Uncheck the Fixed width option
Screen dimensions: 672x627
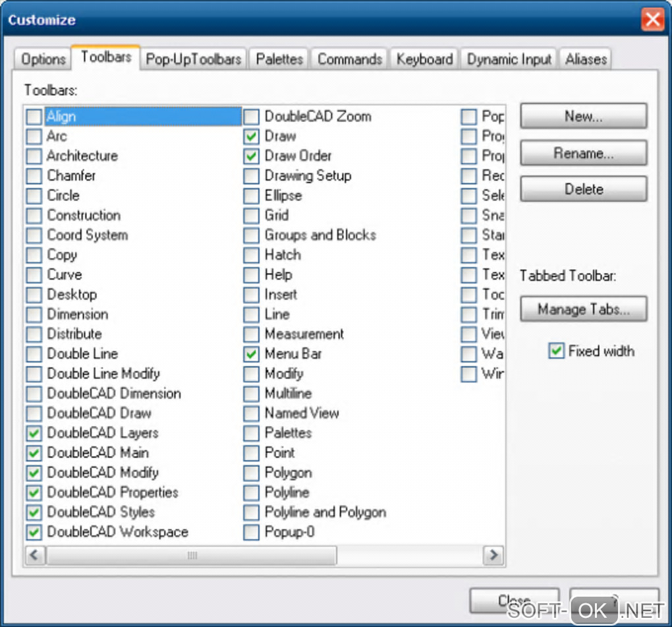coord(556,351)
